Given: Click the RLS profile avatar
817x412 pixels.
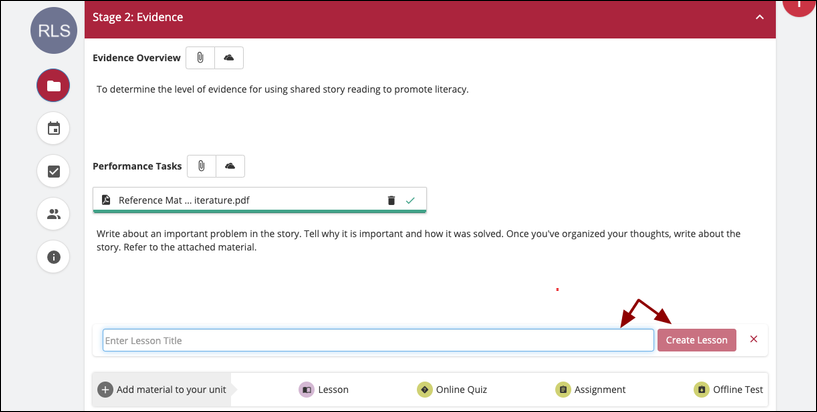Looking at the screenshot, I should coord(54,30).
